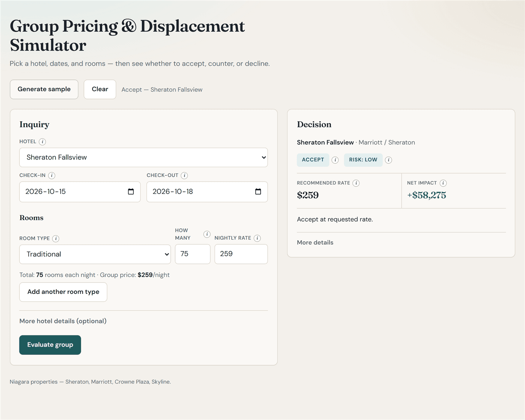525x420 pixels.
Task: Open the check-in date calendar picker icon
Action: 131,191
